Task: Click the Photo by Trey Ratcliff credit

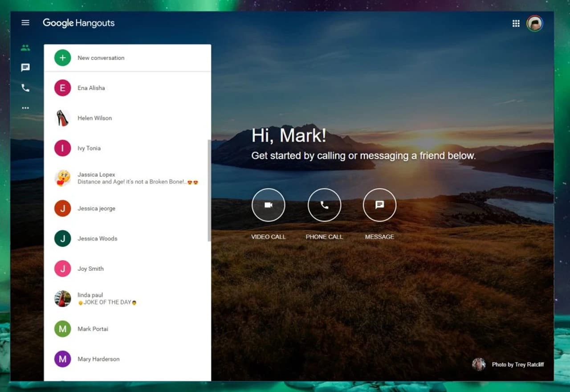Action: 517,364
